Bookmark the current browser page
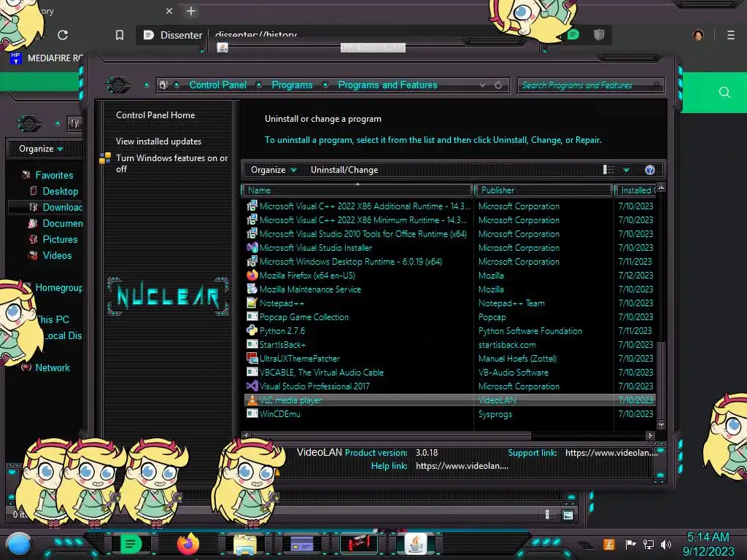The image size is (747, 560). [x=120, y=35]
